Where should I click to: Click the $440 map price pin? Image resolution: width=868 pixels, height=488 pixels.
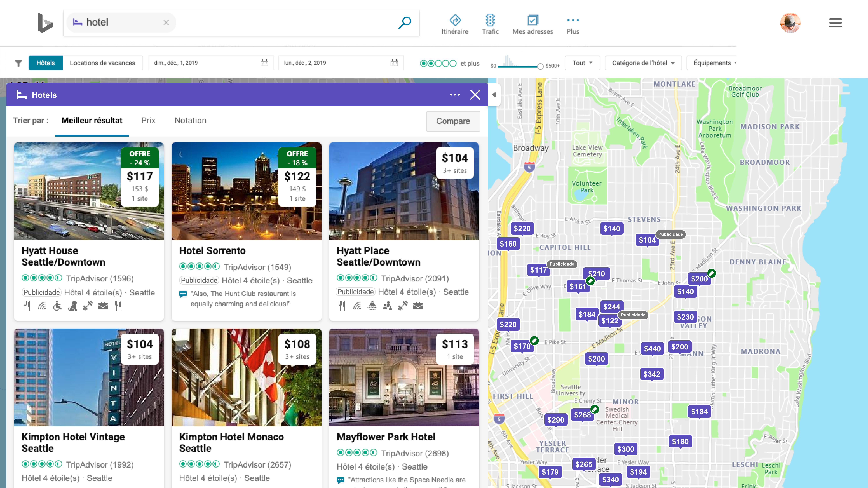[652, 349]
